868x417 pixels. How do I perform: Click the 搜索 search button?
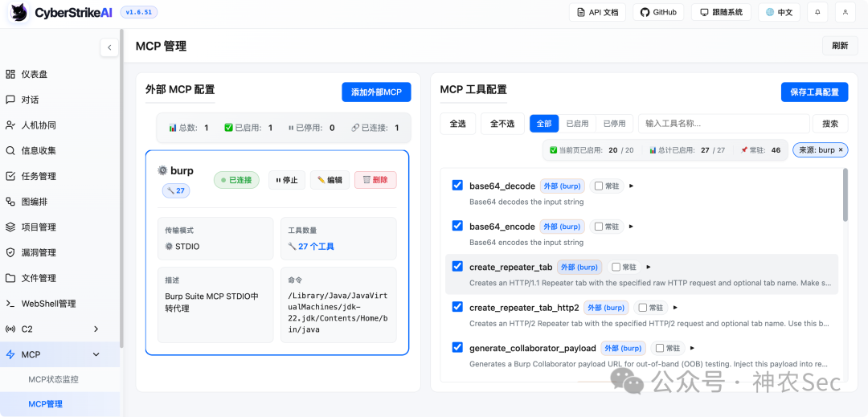point(829,124)
